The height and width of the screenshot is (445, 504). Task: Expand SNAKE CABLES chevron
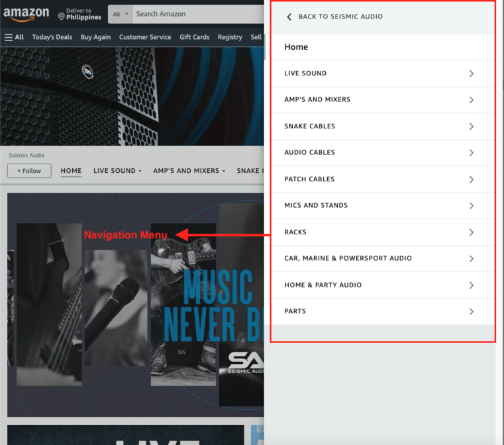(471, 126)
